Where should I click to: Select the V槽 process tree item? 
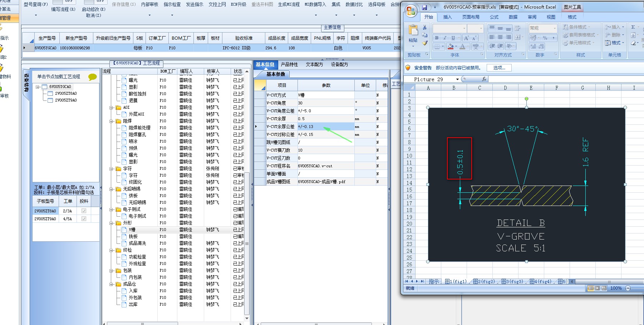click(x=132, y=230)
